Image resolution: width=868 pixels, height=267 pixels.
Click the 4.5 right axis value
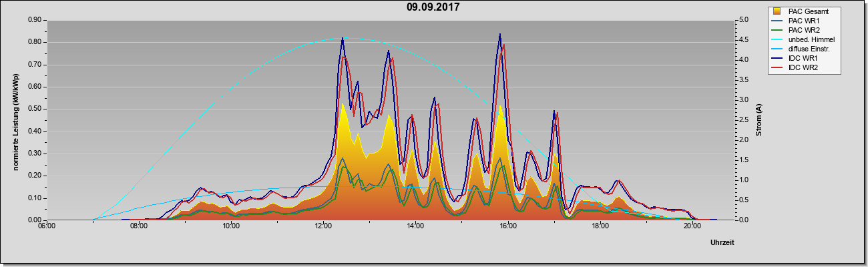[744, 40]
